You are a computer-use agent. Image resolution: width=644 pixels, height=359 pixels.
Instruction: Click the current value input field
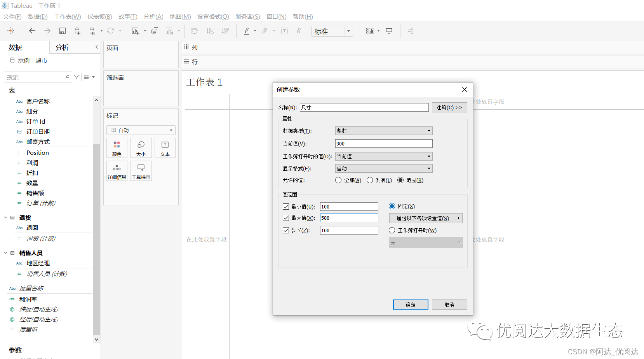coord(384,144)
